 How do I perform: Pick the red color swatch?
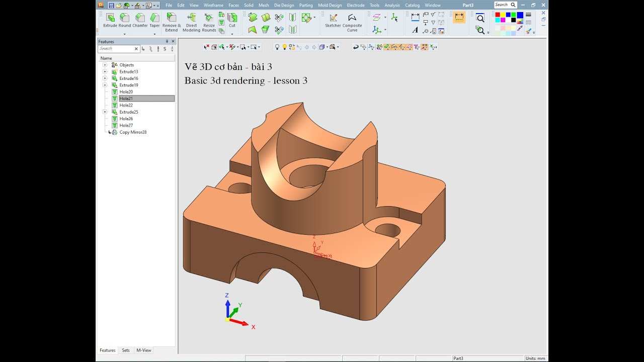coord(498,15)
